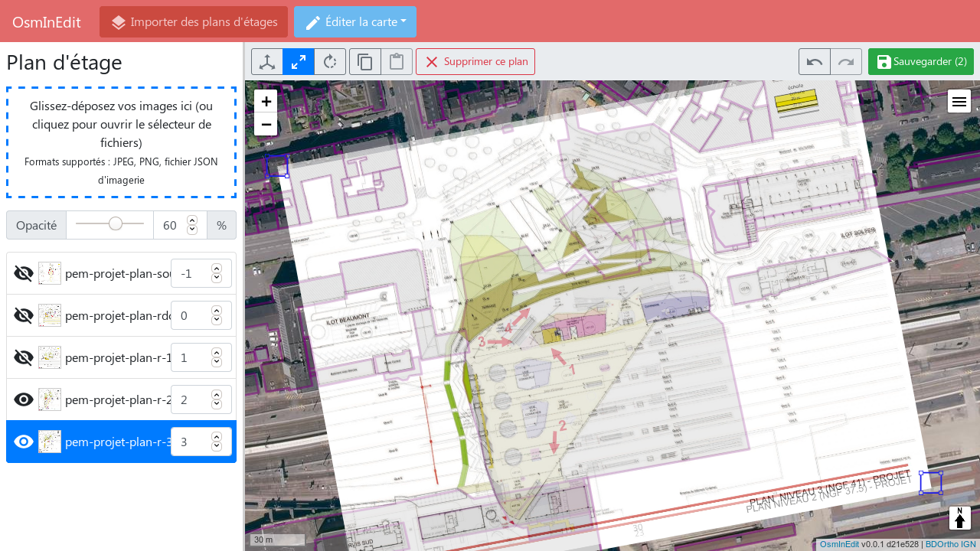
Task: Click the paste clipboard icon
Action: click(397, 62)
